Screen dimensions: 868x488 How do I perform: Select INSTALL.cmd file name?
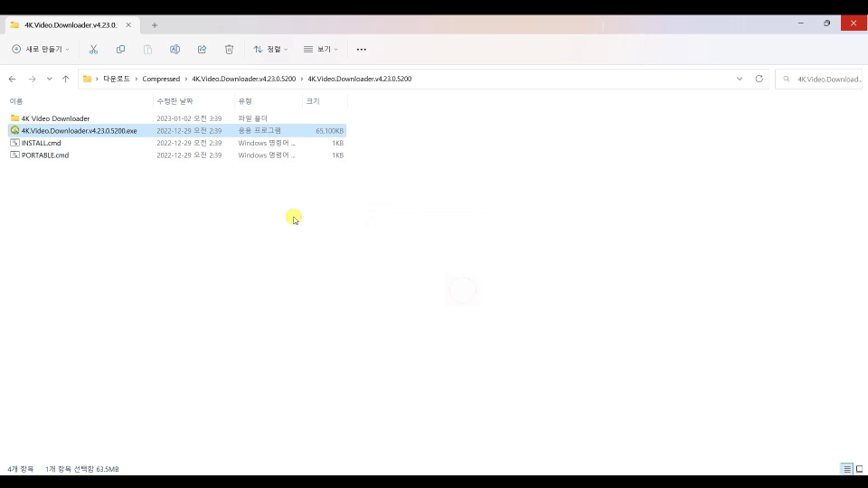click(x=41, y=143)
